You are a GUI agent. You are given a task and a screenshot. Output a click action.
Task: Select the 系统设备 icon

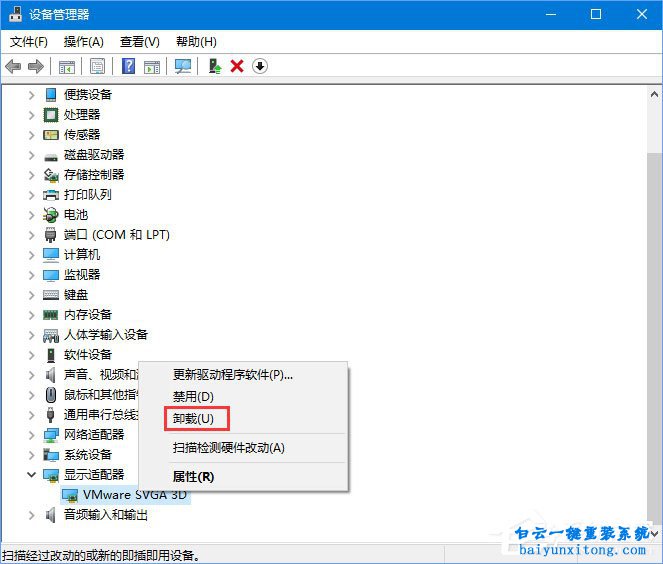coord(51,455)
